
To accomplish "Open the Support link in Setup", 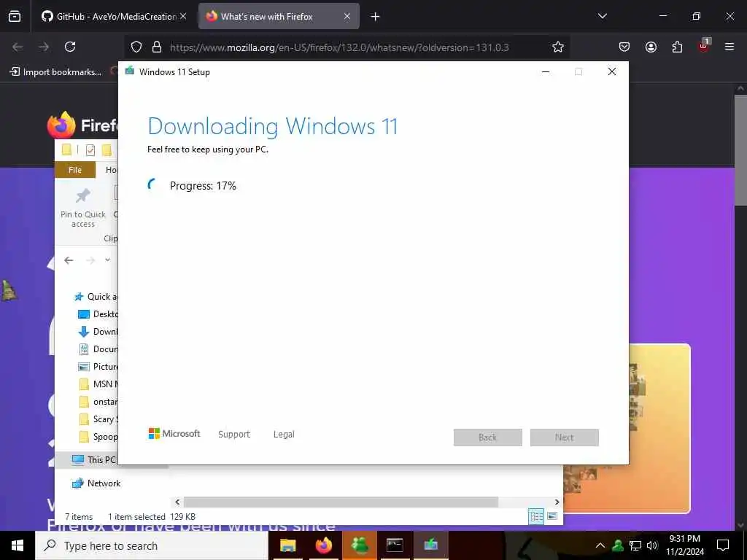I will [234, 435].
